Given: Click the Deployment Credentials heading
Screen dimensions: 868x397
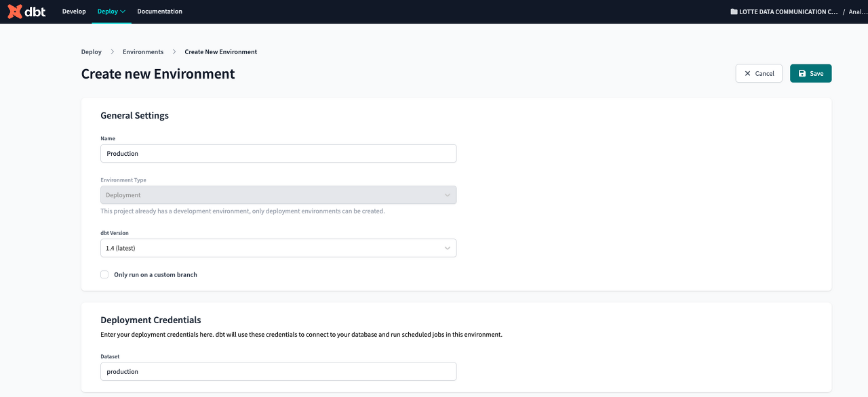Looking at the screenshot, I should pos(151,320).
